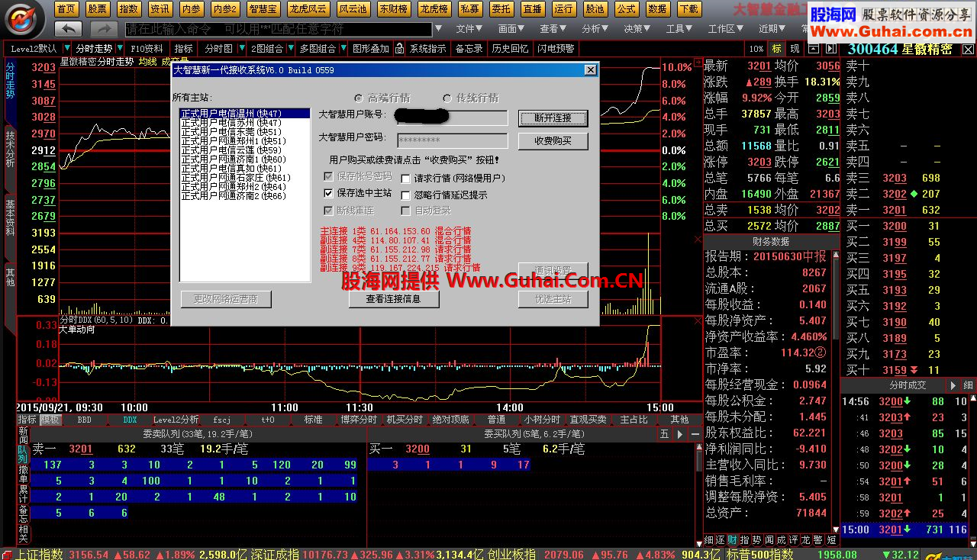
Task: Open the 画面 dropdown menu
Action: (x=511, y=29)
